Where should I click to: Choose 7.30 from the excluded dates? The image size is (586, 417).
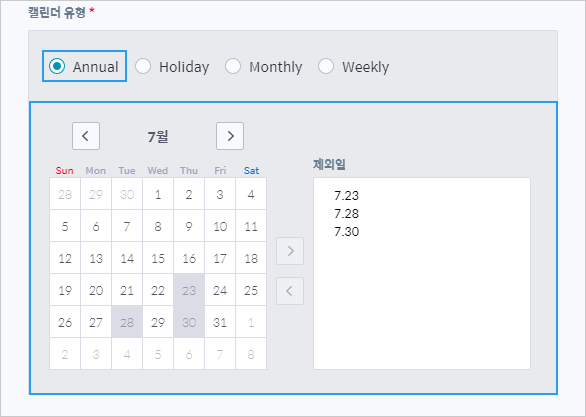click(346, 231)
